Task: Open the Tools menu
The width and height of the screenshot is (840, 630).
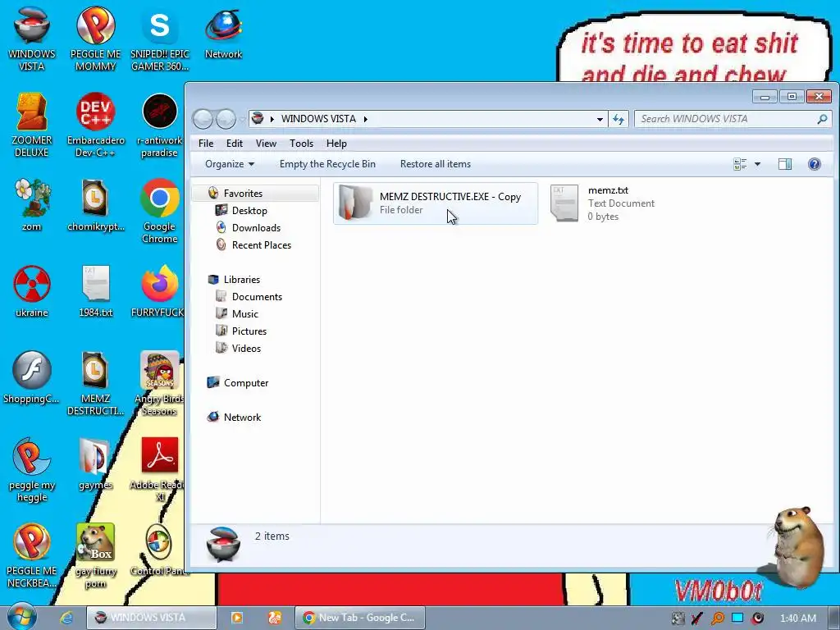Action: click(301, 143)
